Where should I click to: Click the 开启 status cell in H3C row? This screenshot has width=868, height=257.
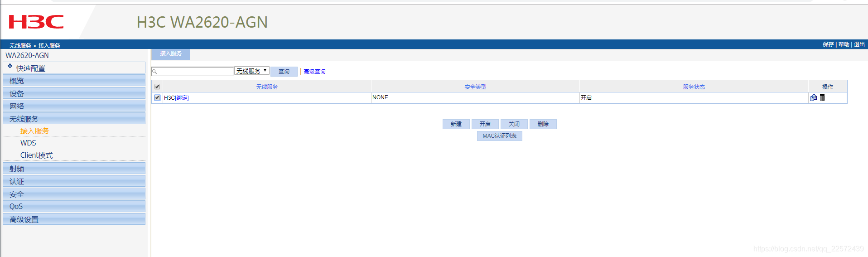[x=694, y=97]
